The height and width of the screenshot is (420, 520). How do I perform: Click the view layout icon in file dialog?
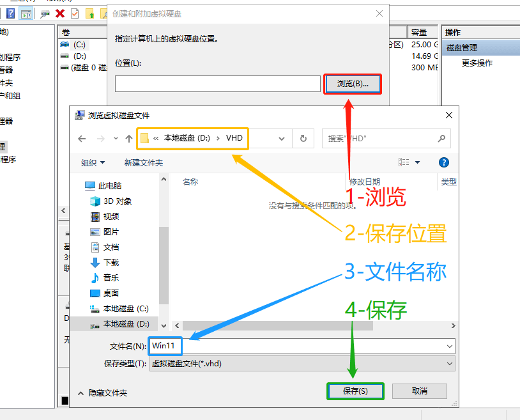pos(404,162)
